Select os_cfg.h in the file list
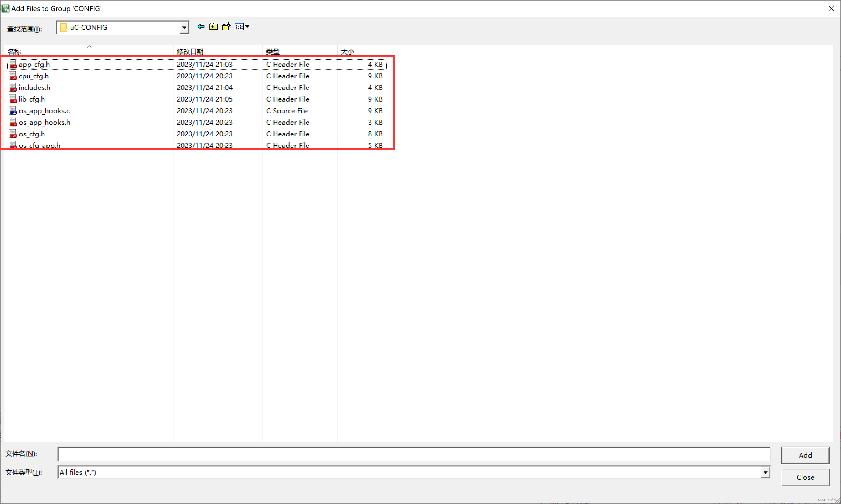Viewport: 841px width, 504px height. (x=31, y=134)
